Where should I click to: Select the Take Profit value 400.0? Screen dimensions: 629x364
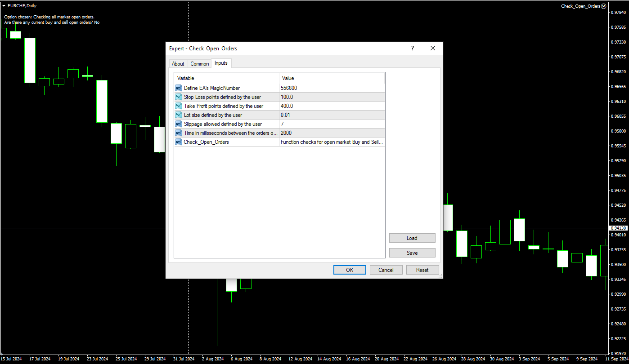point(287,106)
